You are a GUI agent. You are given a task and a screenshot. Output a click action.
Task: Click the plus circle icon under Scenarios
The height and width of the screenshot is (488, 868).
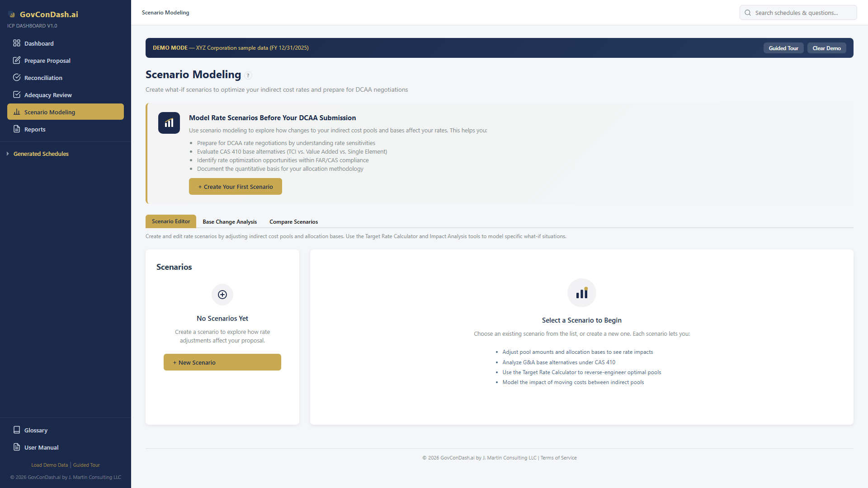point(222,295)
